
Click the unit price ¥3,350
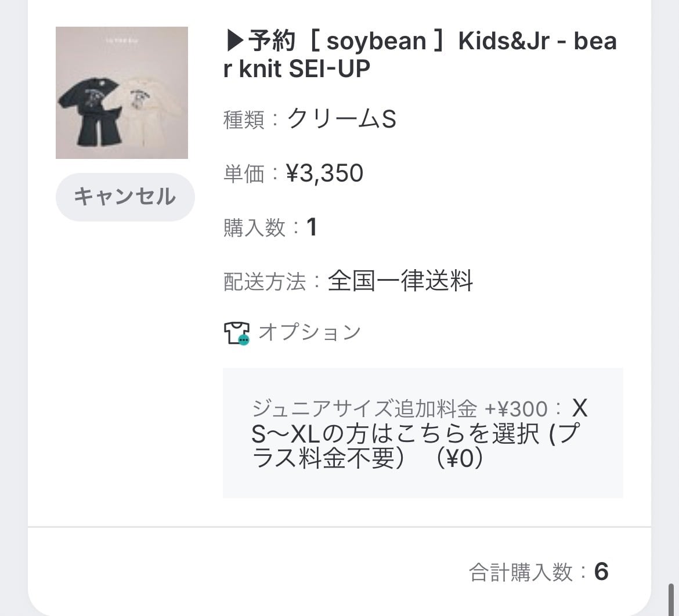point(325,173)
